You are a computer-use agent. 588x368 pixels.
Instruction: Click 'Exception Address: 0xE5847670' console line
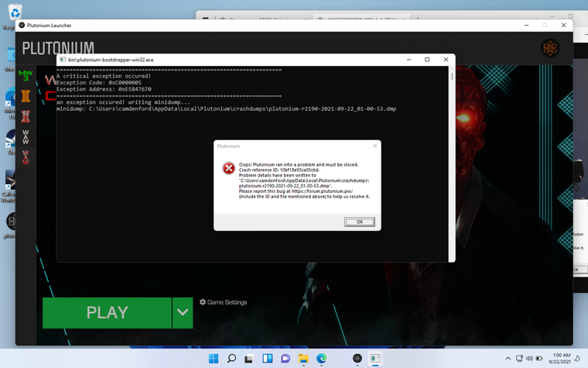click(104, 89)
